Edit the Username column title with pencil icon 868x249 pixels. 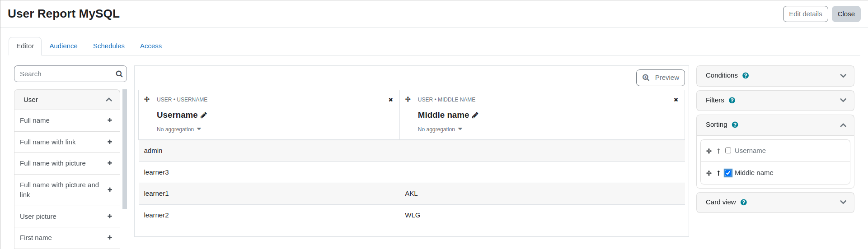tap(204, 115)
